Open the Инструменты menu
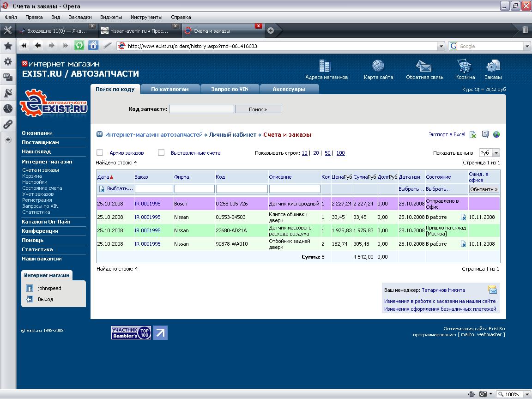The height and width of the screenshot is (399, 532). tap(146, 17)
